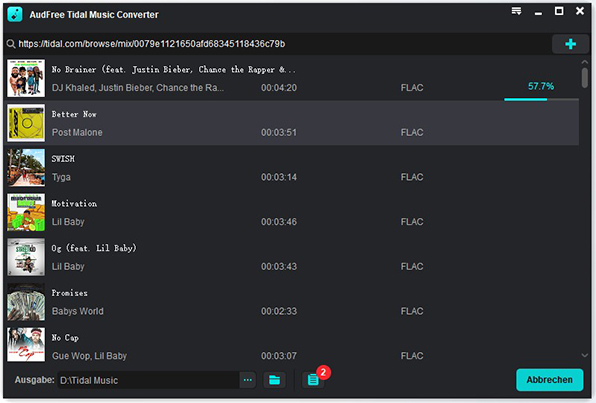Open the Motivation album cover
The image size is (596, 403).
26,213
